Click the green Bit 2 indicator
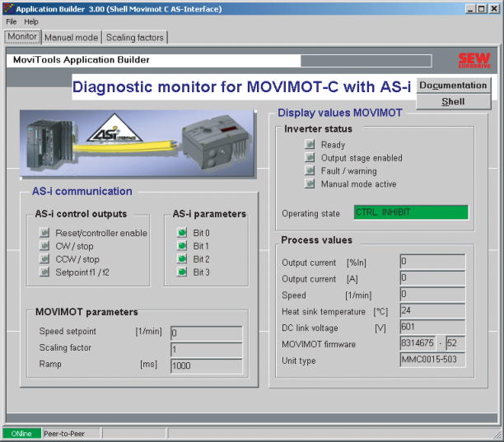504x442 pixels. point(182,259)
